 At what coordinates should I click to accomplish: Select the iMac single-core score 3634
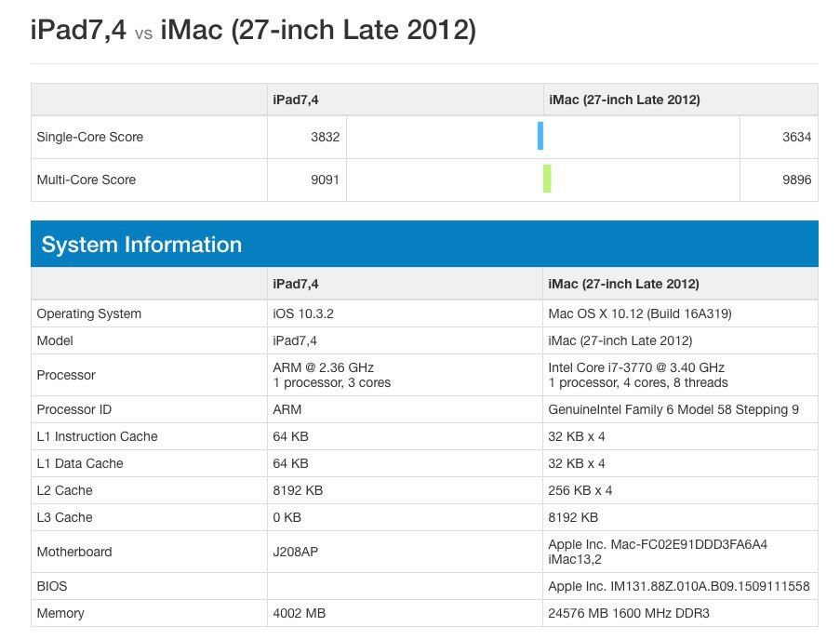coord(796,137)
